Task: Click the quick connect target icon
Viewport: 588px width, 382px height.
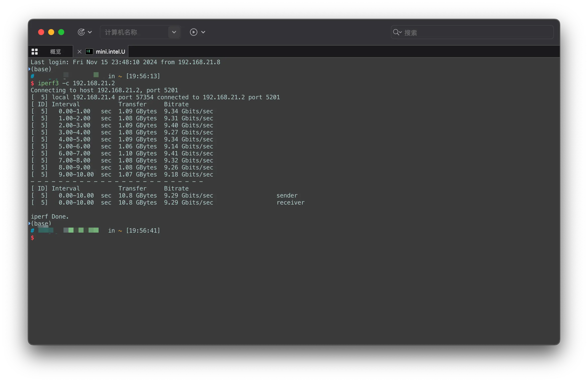Action: pyautogui.click(x=81, y=32)
